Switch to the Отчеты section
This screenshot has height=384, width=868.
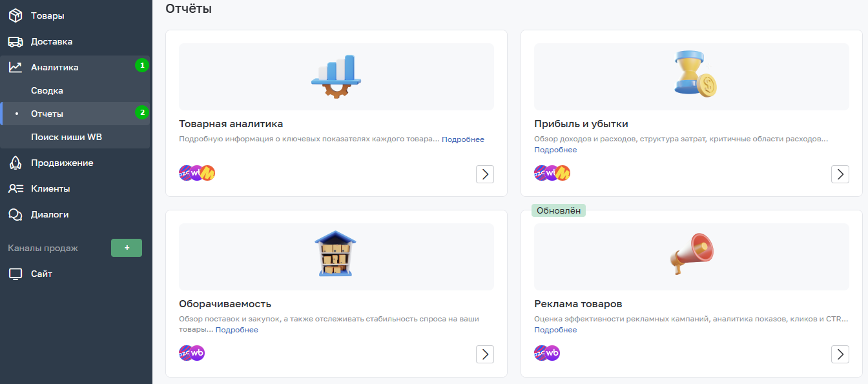pyautogui.click(x=47, y=114)
